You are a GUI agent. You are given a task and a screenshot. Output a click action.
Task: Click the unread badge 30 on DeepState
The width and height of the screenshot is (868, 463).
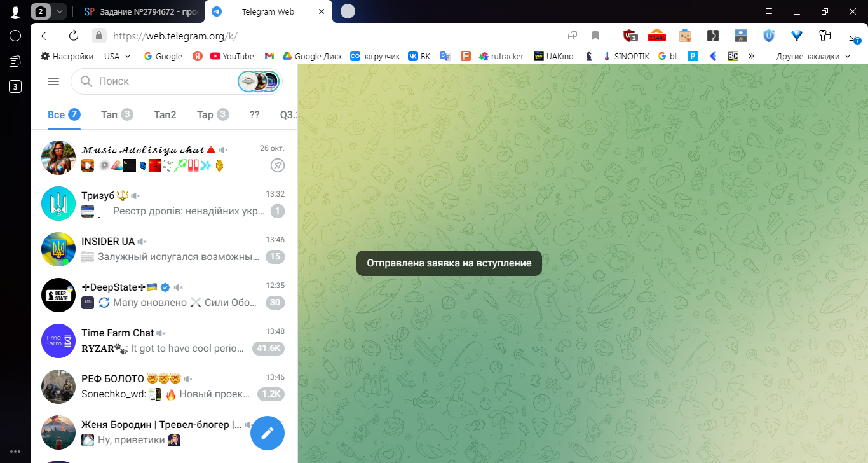275,303
